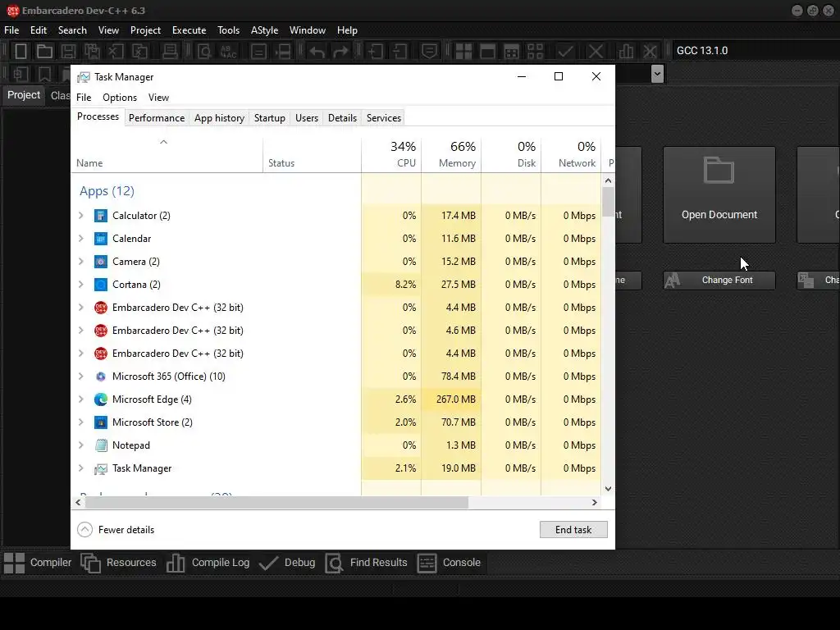
Task: Click the Stop execution X icon in toolbar
Action: (x=596, y=52)
